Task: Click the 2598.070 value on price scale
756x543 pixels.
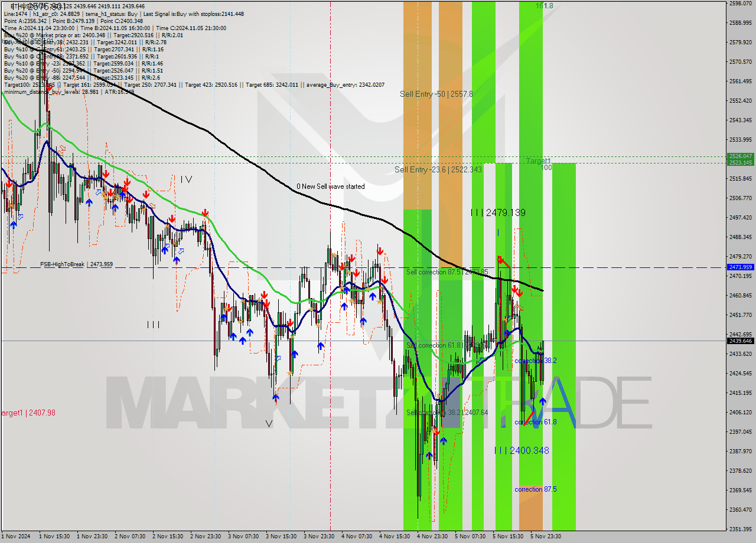Action: [x=740, y=4]
